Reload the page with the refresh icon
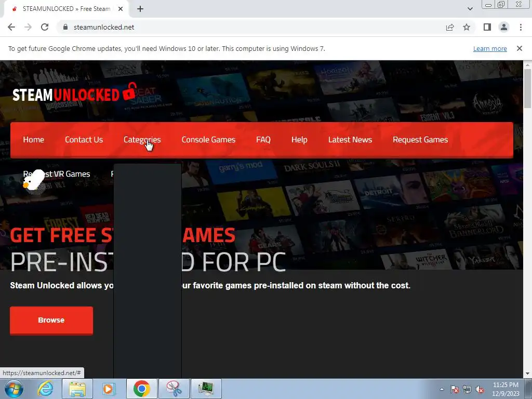This screenshot has height=399, width=532. pyautogui.click(x=45, y=27)
